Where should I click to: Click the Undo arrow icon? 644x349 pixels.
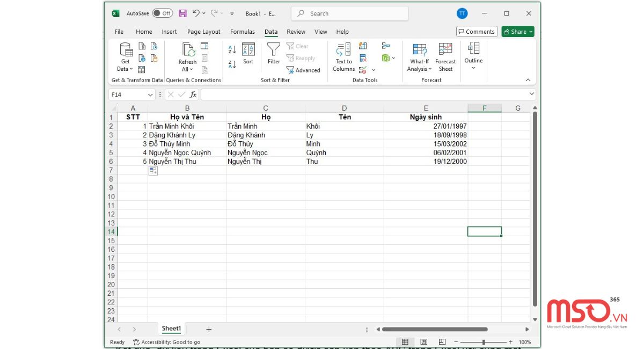pos(196,13)
